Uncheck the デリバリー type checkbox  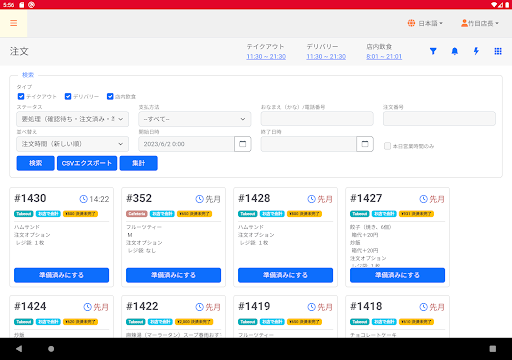[68, 96]
